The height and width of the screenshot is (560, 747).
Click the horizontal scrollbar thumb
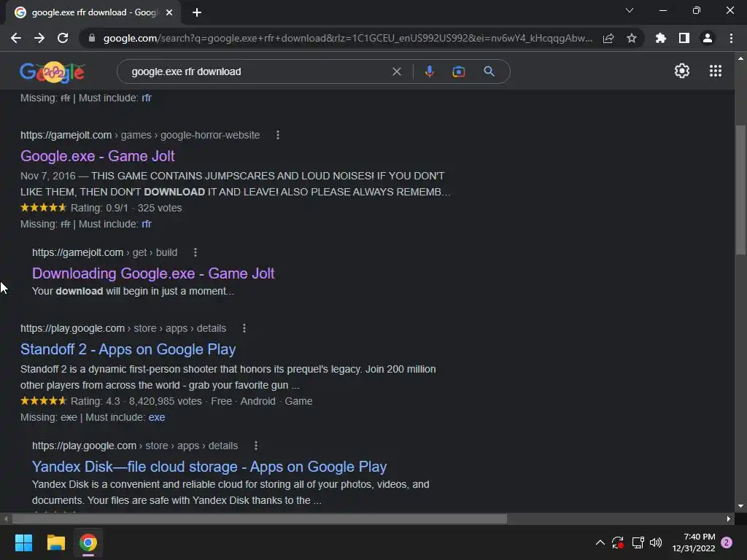260,518
